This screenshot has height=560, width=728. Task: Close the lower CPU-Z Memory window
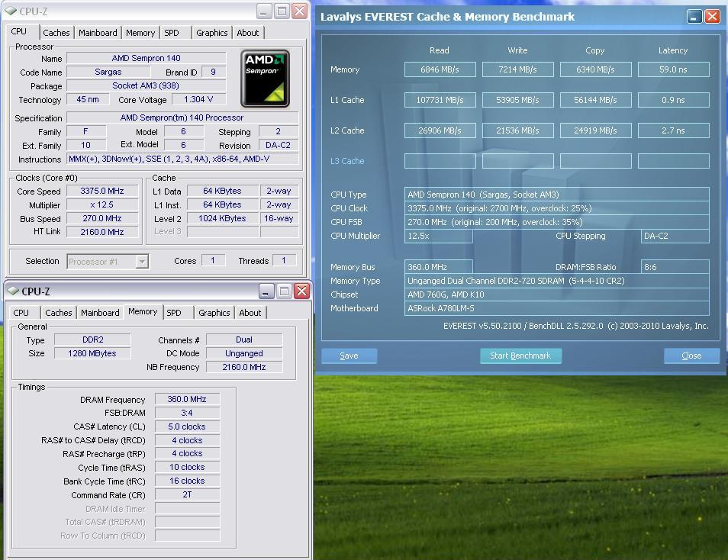pos(301,291)
